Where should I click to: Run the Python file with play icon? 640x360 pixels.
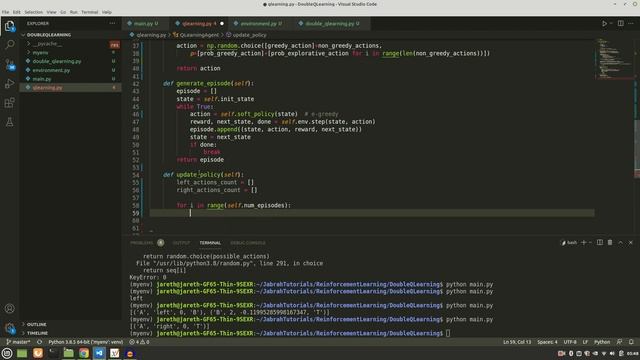[604, 24]
